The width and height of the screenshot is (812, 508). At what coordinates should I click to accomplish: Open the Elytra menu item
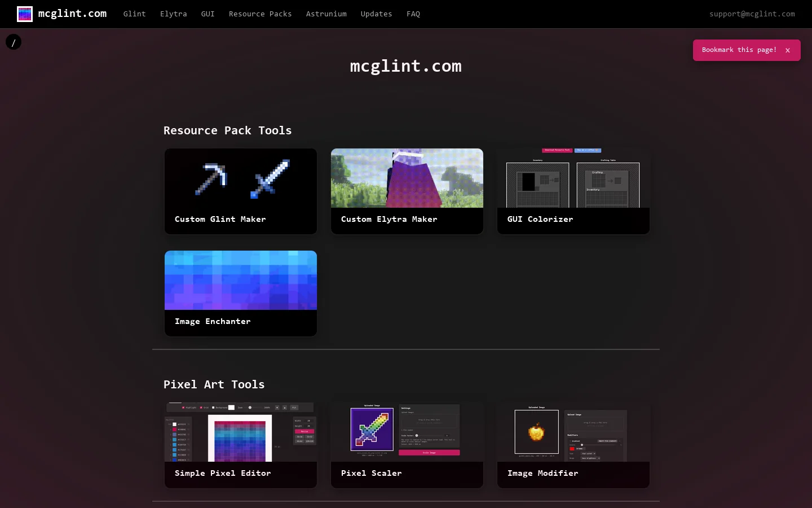click(x=174, y=14)
